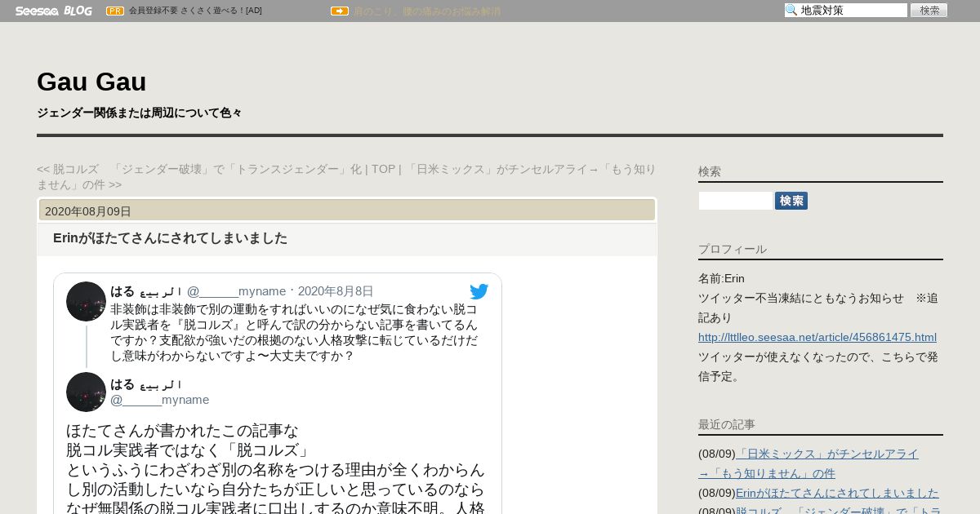Screen dimensions: 980x514
Task: Open the lttlleo.seesaa.net article URL in profile
Action: tap(817, 337)
